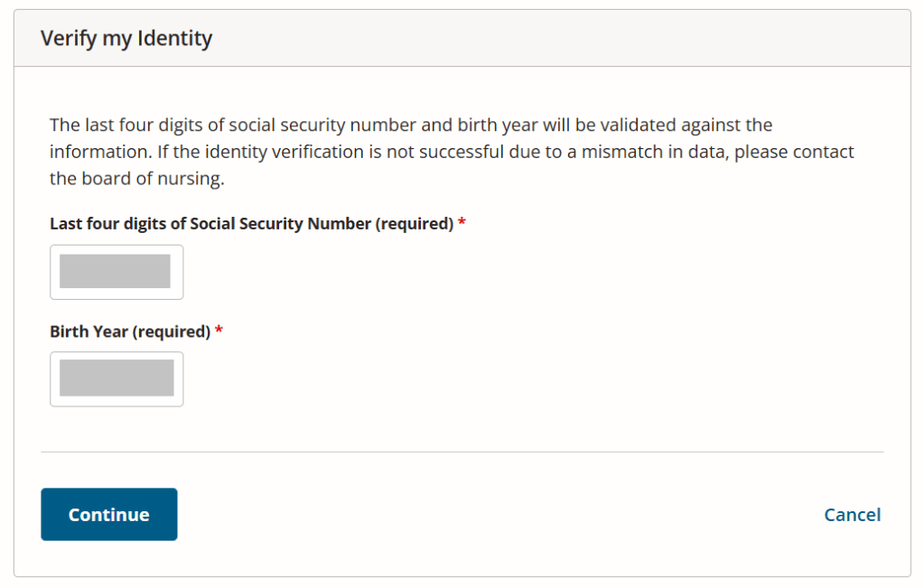Screen dimensions: 923x588
Task: Click the 'Verify my Identity' heading
Action: 126,39
